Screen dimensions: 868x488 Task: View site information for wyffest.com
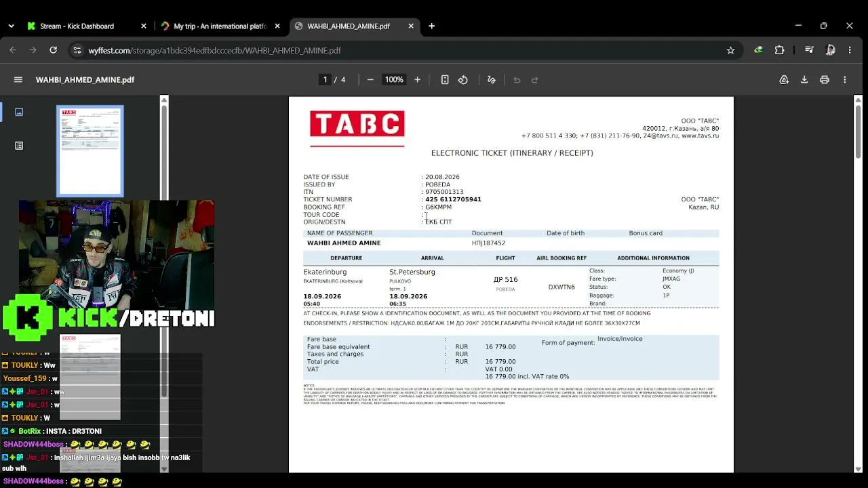[x=77, y=50]
